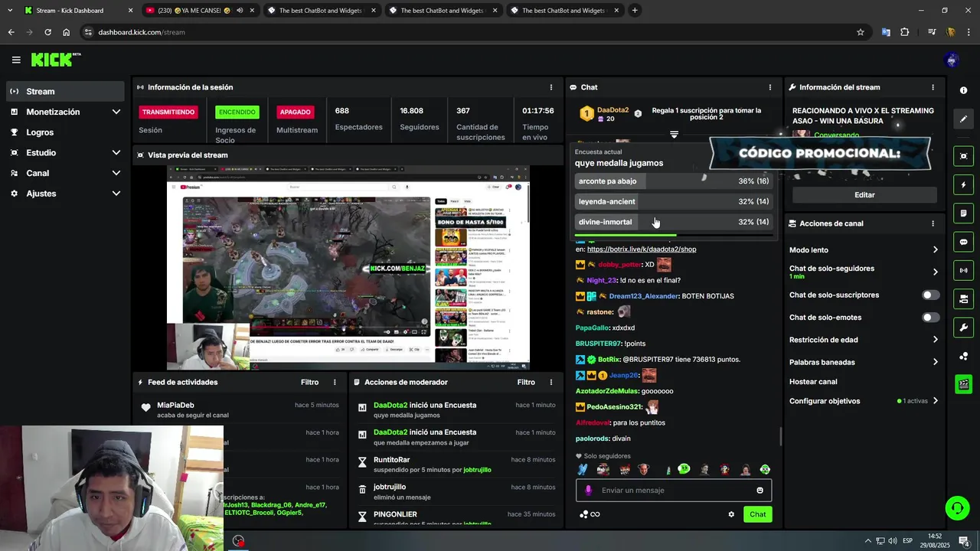Viewport: 980px width, 551px height.
Task: Click Hostear canal
Action: (813, 382)
